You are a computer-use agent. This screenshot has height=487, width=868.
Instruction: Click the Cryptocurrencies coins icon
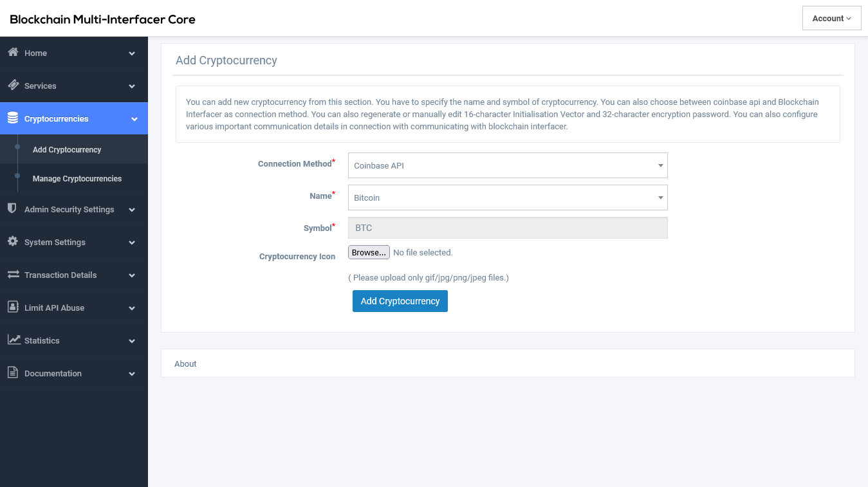12,118
